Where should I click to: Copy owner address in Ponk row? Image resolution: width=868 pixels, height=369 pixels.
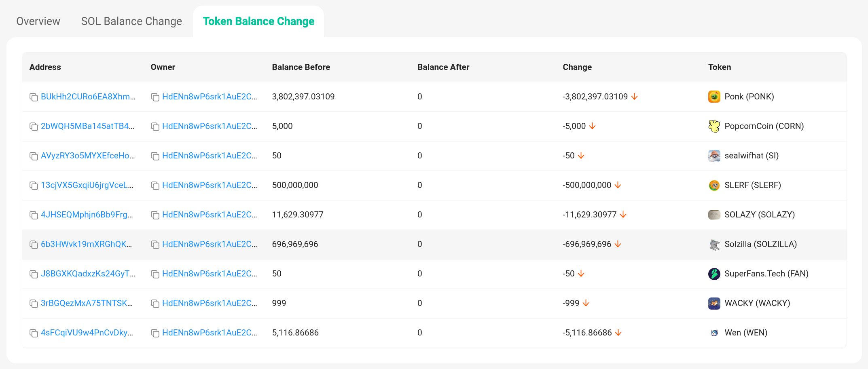tap(155, 97)
